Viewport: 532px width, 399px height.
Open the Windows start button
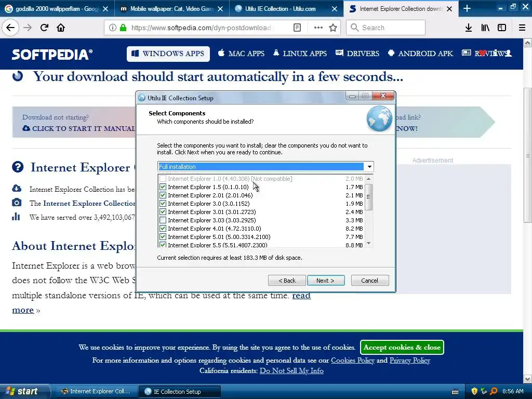(x=24, y=391)
